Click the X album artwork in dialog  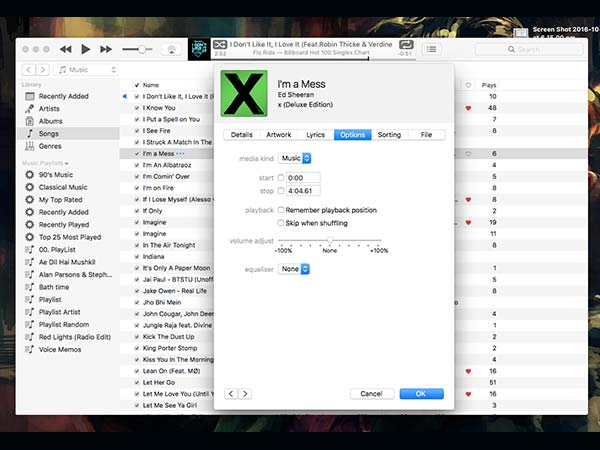[x=244, y=93]
